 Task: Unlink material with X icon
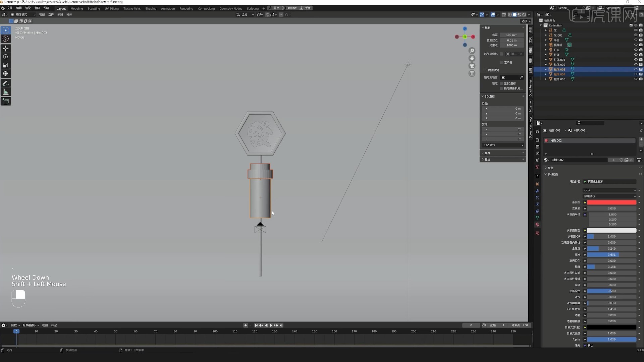[x=631, y=160]
